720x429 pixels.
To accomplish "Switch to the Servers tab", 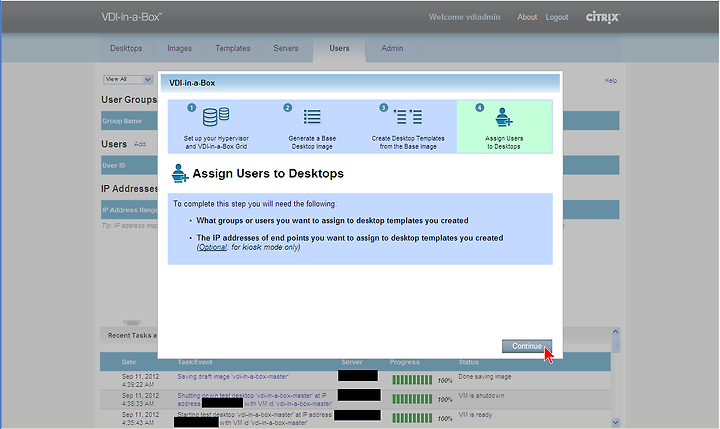I will tap(286, 48).
